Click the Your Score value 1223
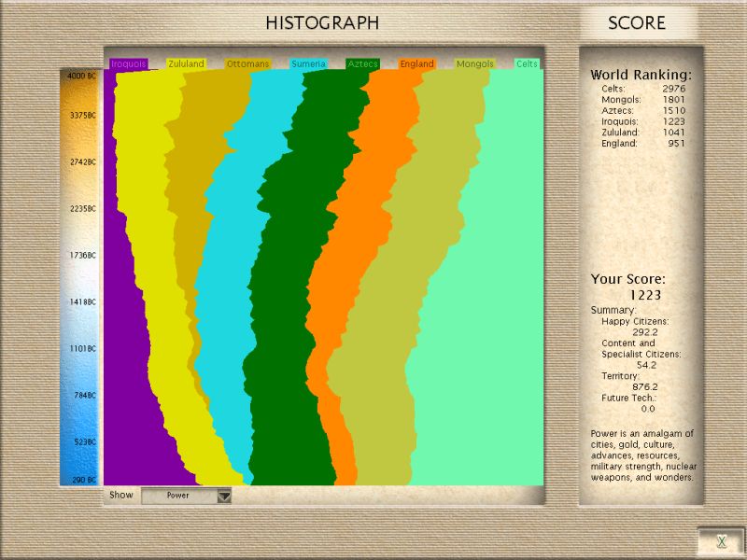747x560 pixels. [x=644, y=295]
